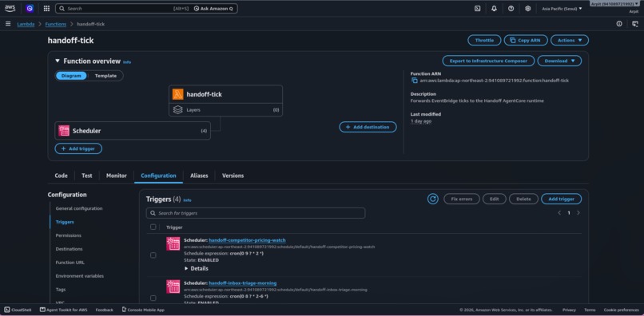Open the tutorials panel icon at top right

click(635, 24)
